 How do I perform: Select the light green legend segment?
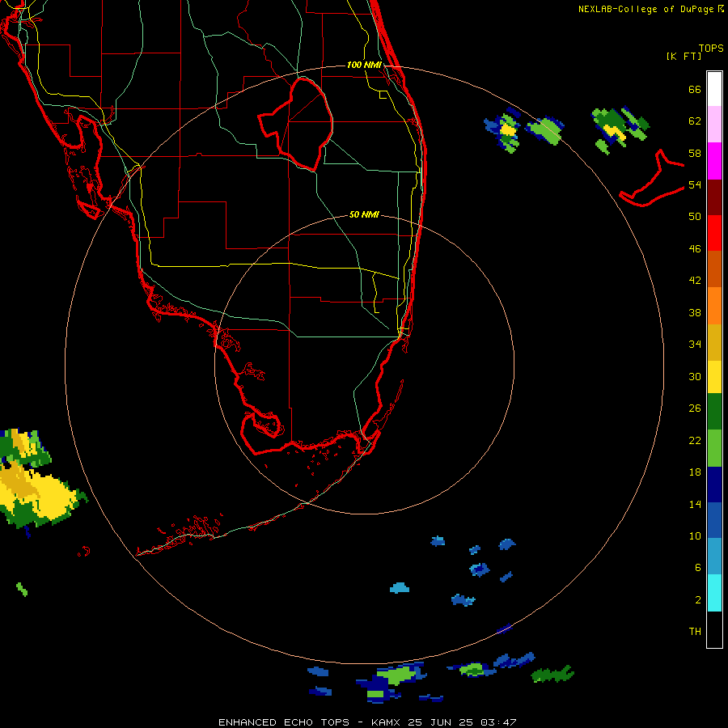click(714, 448)
